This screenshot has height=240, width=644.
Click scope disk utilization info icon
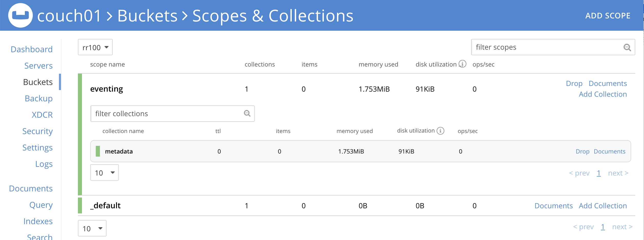tap(462, 64)
